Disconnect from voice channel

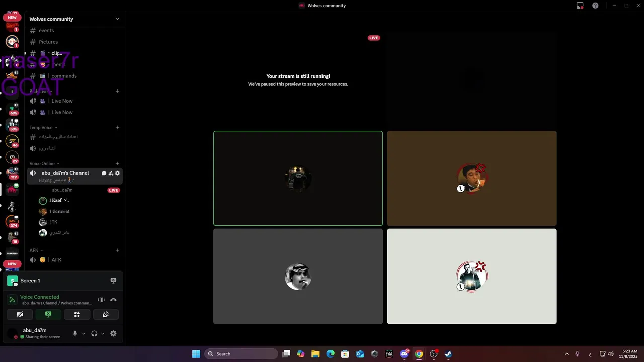coord(113,300)
